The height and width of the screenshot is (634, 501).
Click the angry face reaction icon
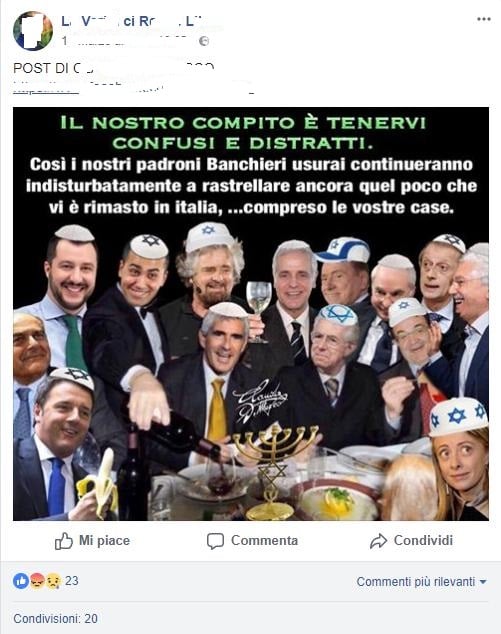[x=37, y=581]
